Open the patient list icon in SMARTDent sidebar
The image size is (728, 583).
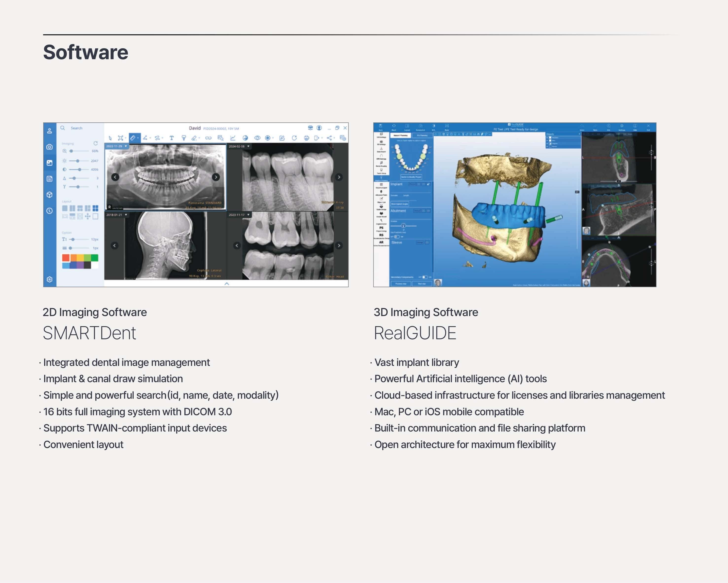(50, 131)
